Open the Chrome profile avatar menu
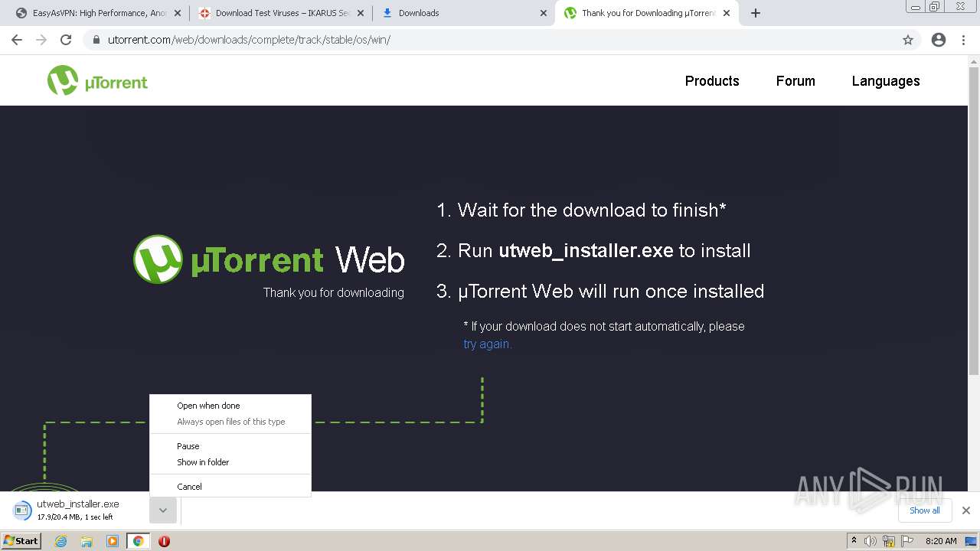The width and height of the screenshot is (980, 551). [x=939, y=40]
